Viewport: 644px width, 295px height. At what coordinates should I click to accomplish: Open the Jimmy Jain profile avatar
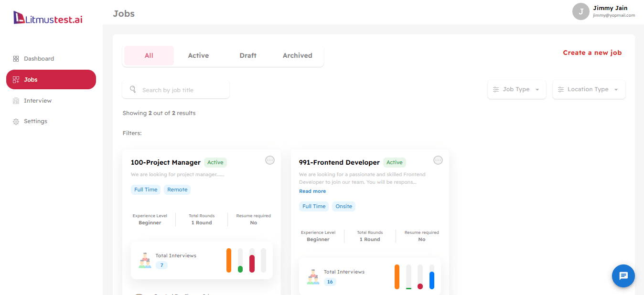[580, 11]
